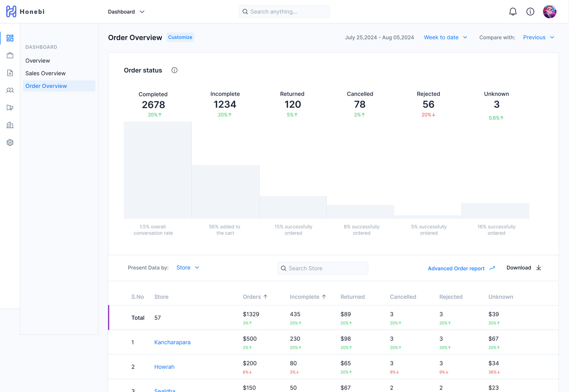This screenshot has width=569, height=392.
Task: Select Sales Overview in the sidebar menu
Action: pos(46,73)
